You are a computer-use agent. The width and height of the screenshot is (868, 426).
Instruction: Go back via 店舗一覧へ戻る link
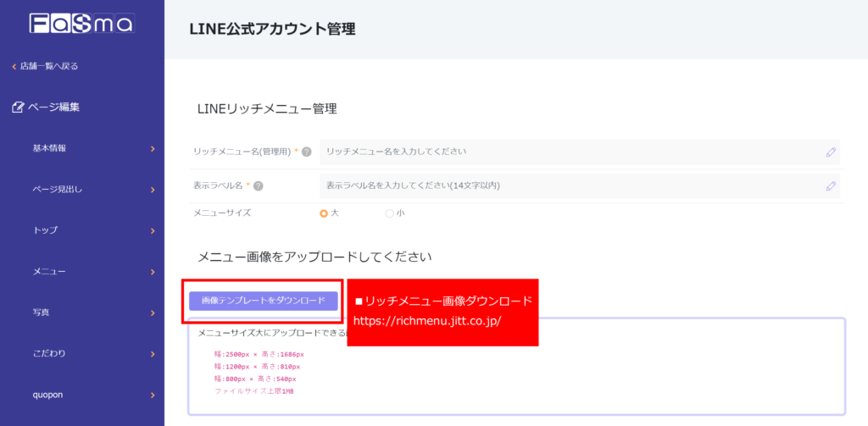[x=49, y=66]
